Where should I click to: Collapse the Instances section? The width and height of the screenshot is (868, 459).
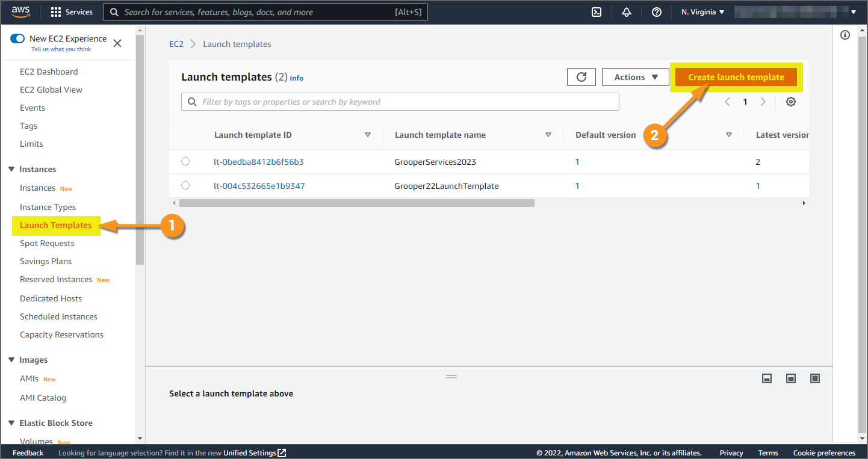11,169
